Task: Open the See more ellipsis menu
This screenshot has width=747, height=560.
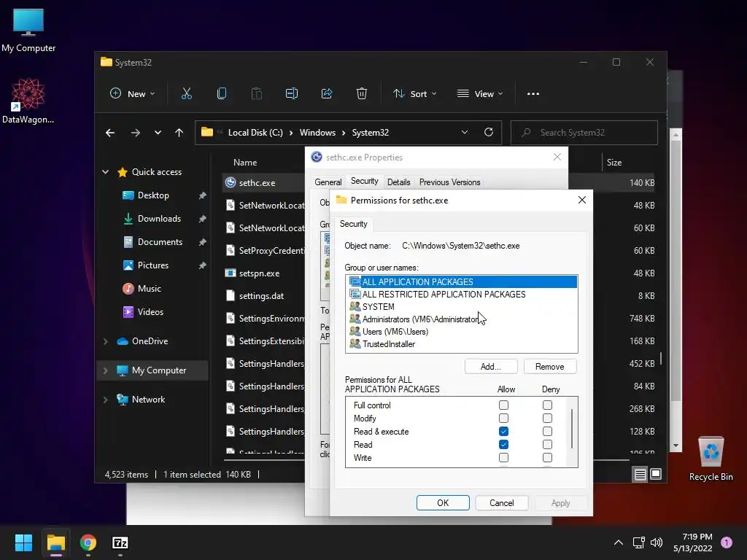Action: [x=533, y=94]
